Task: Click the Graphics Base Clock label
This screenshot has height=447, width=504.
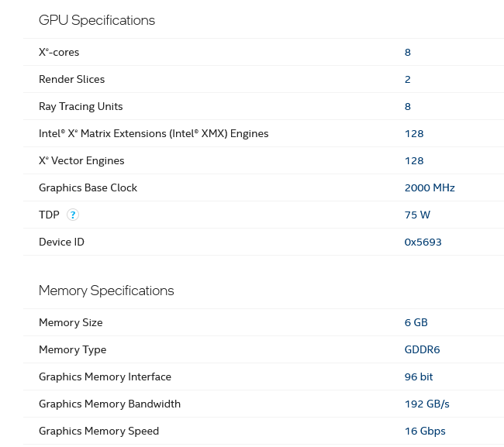Action: (88, 187)
